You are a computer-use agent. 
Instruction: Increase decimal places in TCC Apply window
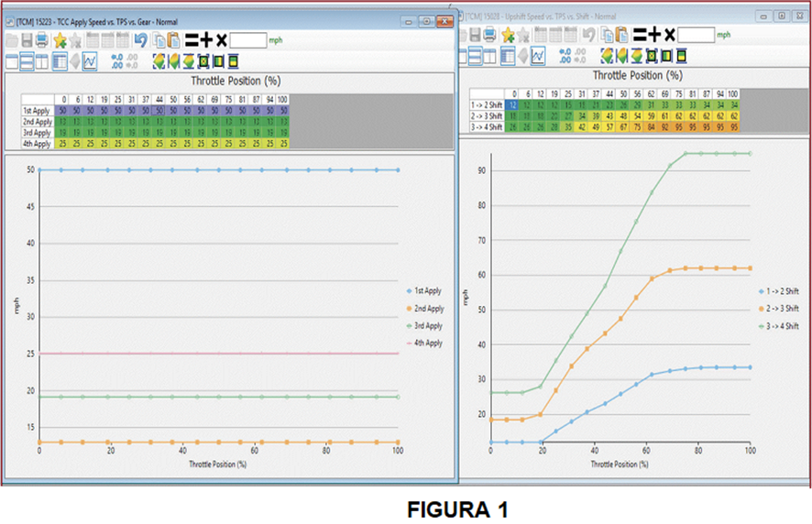click(116, 61)
